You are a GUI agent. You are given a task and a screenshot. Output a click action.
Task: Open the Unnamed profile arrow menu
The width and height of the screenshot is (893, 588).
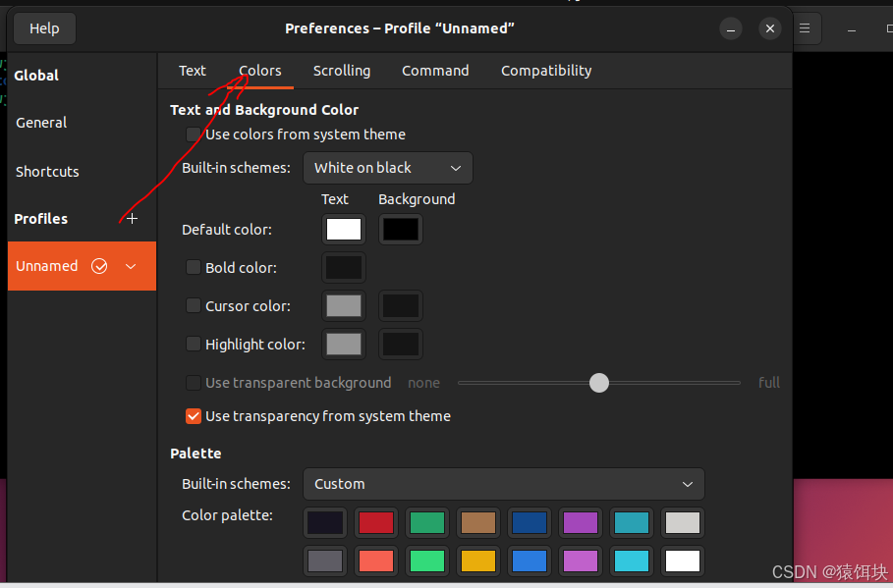(131, 266)
